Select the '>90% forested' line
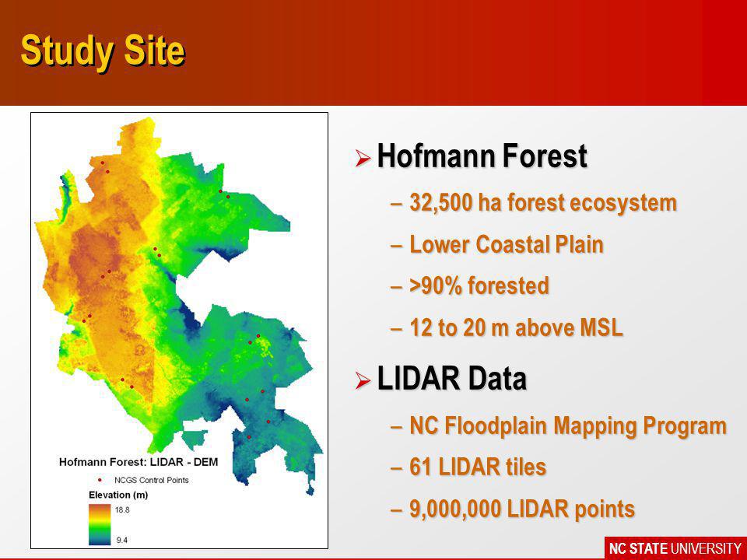Viewport: 747px width, 560px height. (x=479, y=285)
